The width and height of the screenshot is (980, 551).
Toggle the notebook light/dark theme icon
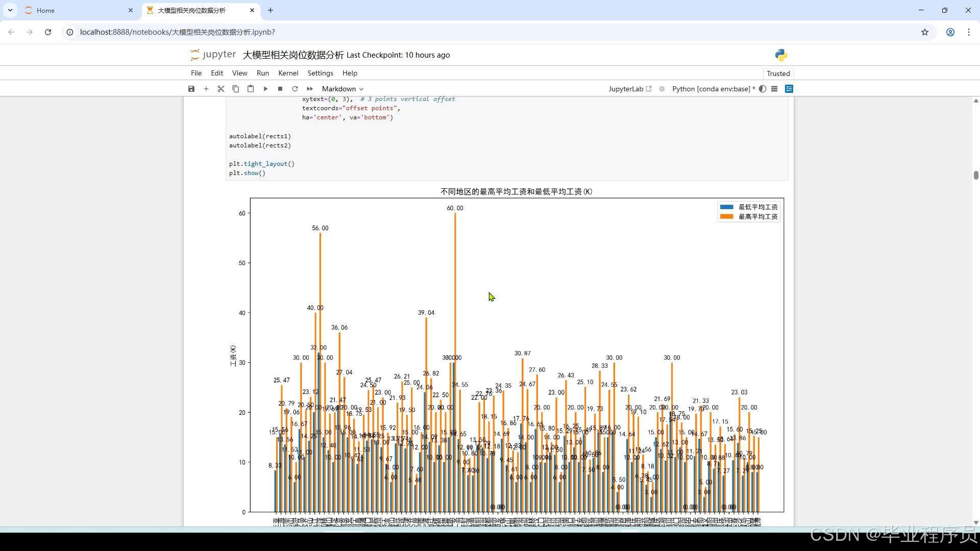[x=763, y=89]
